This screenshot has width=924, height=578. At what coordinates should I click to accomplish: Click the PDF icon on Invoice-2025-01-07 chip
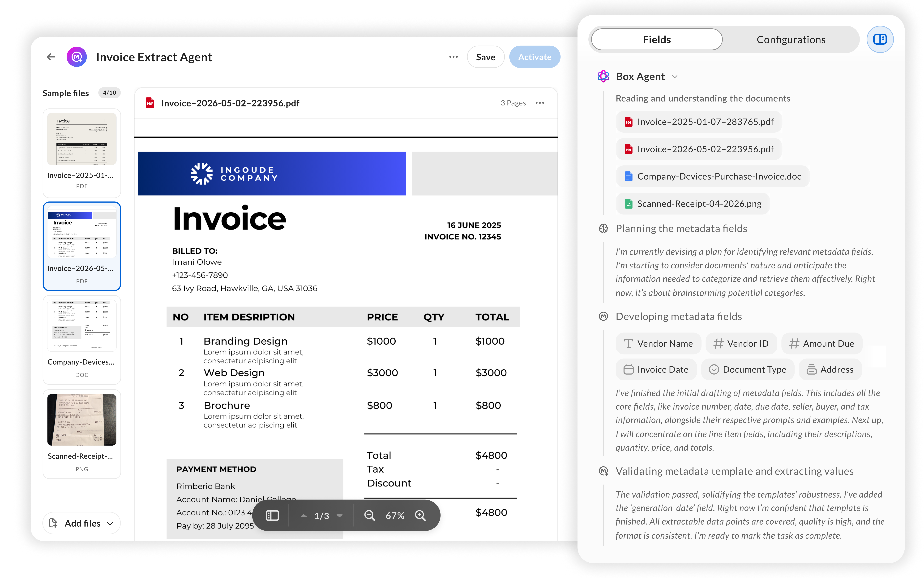pyautogui.click(x=629, y=122)
